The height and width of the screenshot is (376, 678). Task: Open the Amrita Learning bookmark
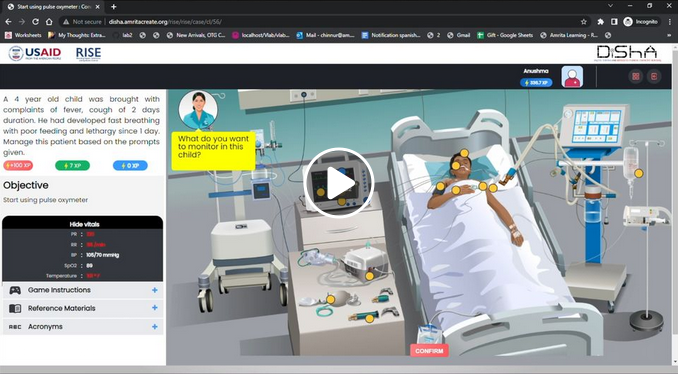coord(569,35)
